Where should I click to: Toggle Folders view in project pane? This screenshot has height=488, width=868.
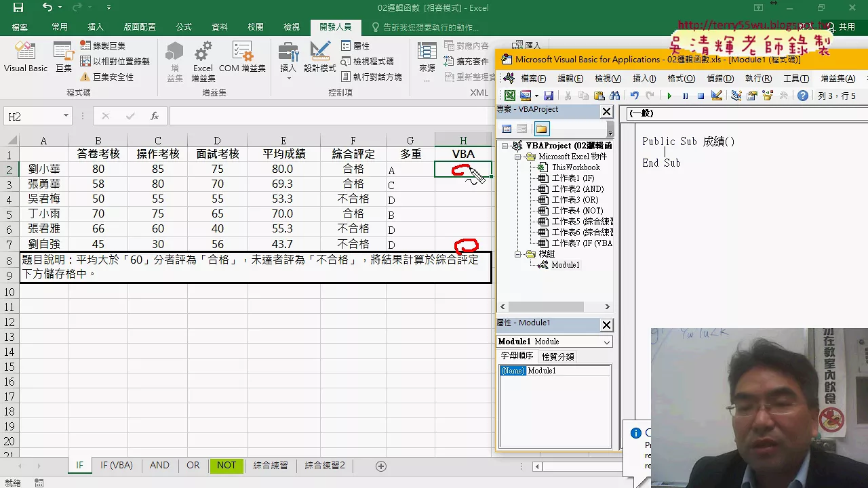(541, 129)
